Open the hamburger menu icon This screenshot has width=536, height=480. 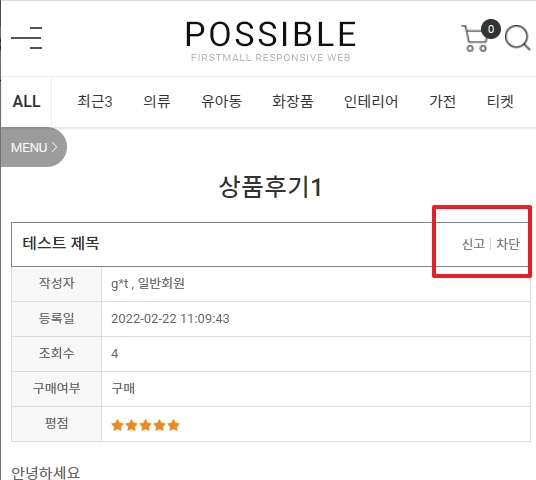pos(27,38)
